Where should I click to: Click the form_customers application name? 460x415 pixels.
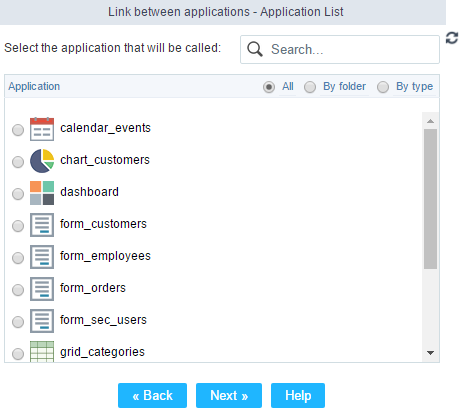(103, 224)
